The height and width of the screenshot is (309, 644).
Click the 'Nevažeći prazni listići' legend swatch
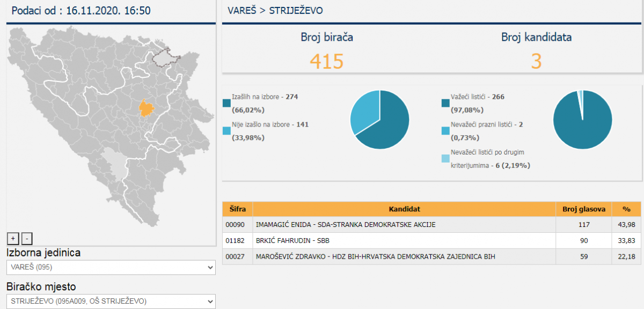445,131
